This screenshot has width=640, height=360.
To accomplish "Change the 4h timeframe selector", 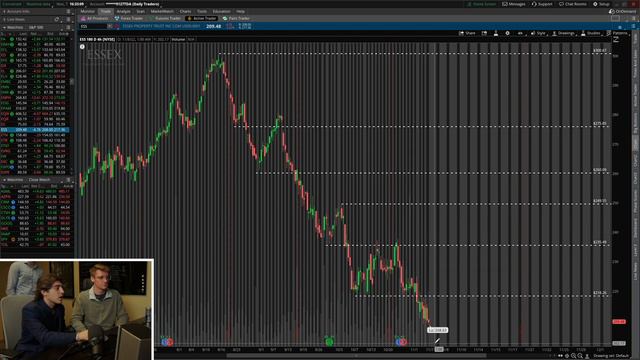I will pos(520,33).
